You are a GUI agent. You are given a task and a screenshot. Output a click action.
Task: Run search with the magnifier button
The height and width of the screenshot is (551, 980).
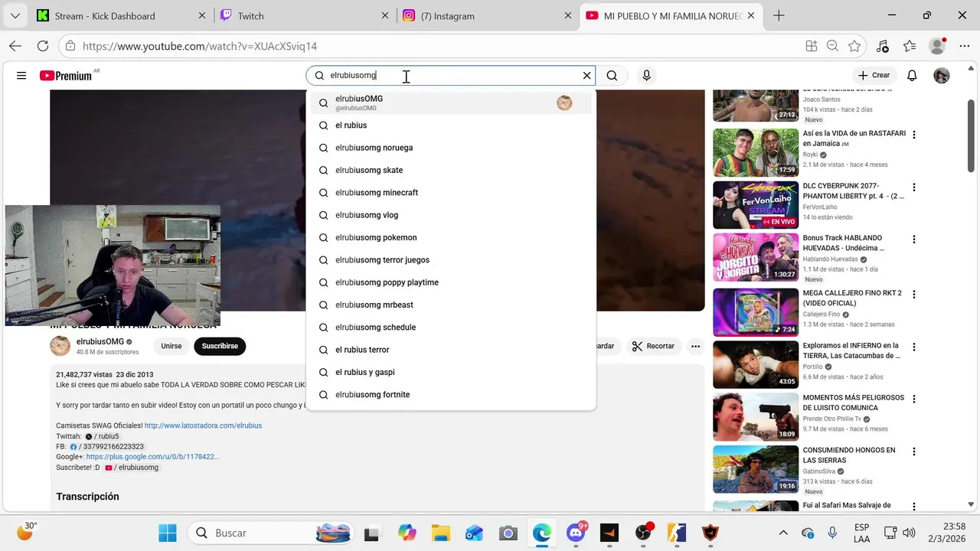pyautogui.click(x=612, y=76)
